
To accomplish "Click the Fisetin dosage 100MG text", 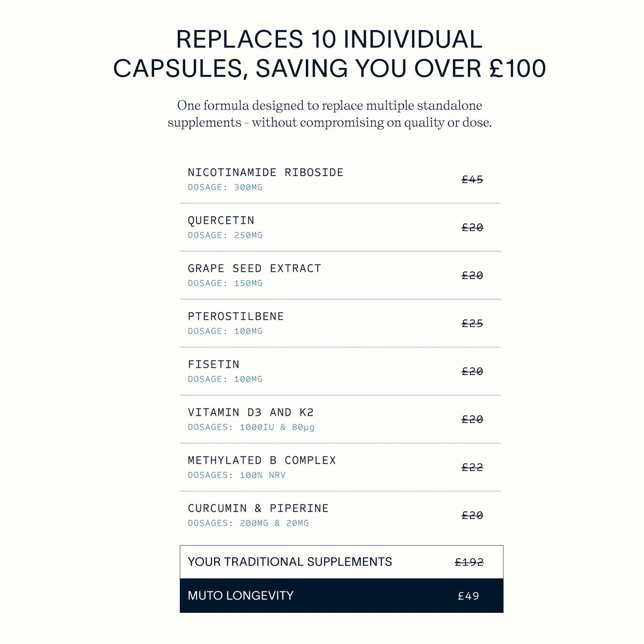I will click(x=225, y=379).
